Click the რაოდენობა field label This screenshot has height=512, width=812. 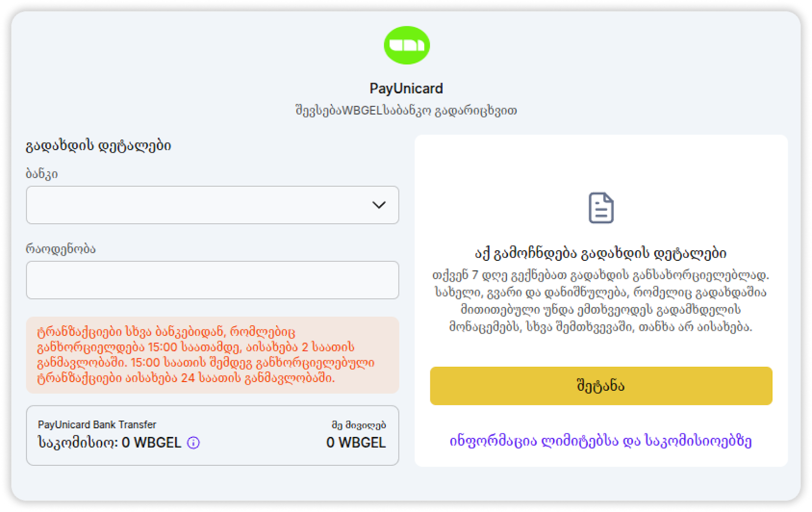click(x=60, y=249)
